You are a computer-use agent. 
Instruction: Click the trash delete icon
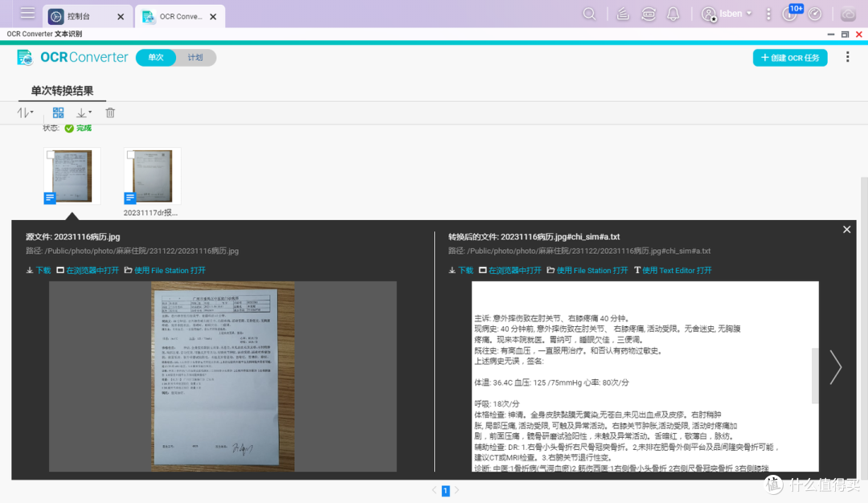[110, 112]
